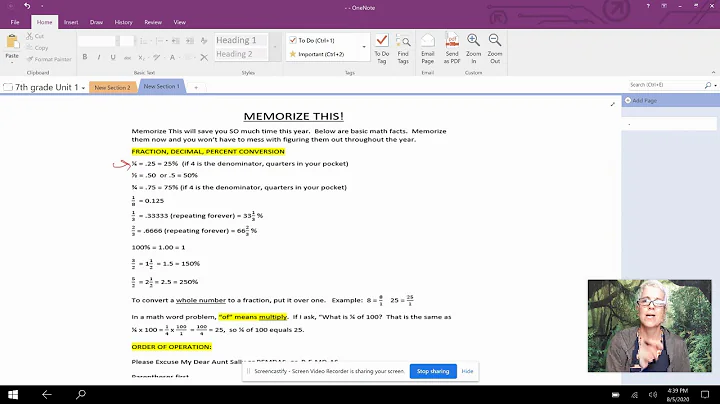Click the taskbar search icon
The height and width of the screenshot is (404, 720).
tap(81, 394)
